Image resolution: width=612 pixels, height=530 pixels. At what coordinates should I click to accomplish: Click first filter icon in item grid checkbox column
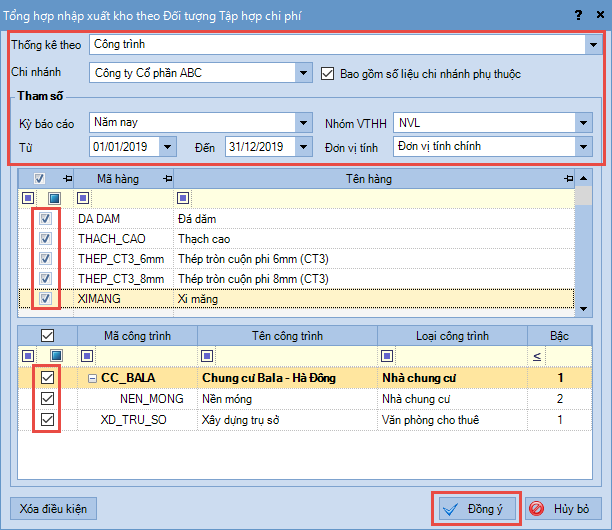coord(28,198)
